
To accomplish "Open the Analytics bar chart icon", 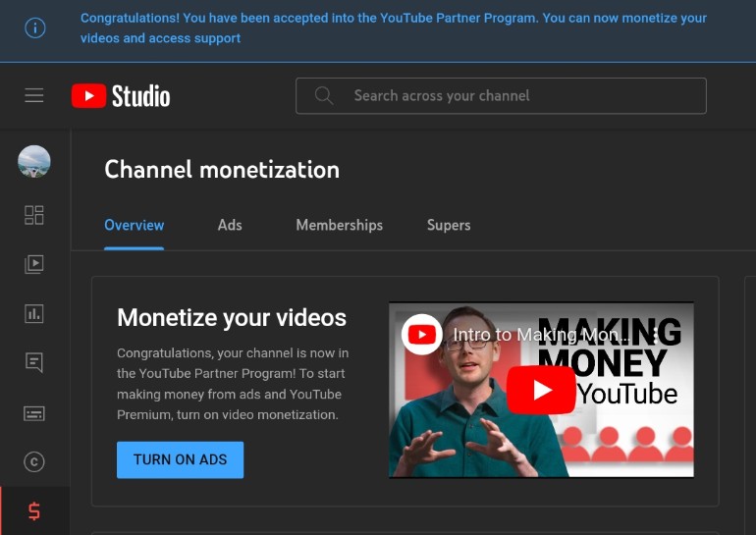I will [34, 314].
